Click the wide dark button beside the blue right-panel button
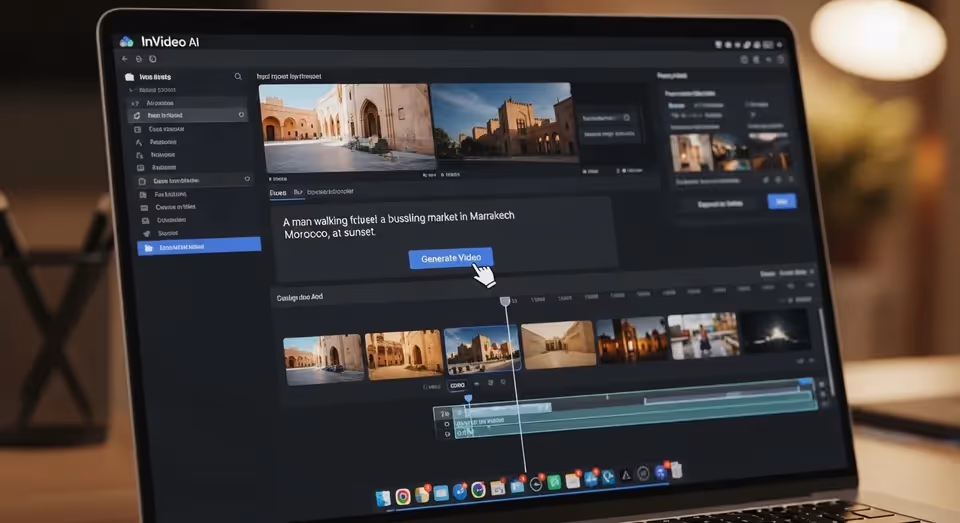Screen dimensions: 960x523 pyautogui.click(x=720, y=203)
